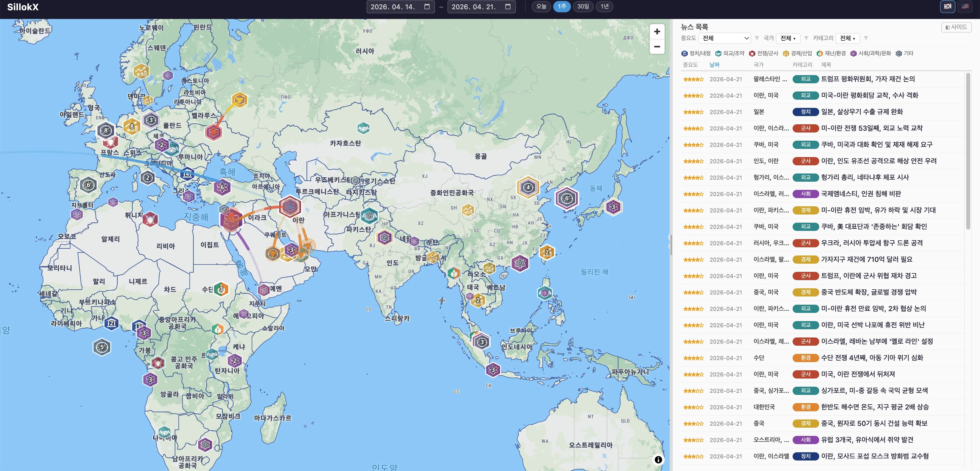
Task: Toggle the 정치/내정 legend category
Action: [x=696, y=53]
